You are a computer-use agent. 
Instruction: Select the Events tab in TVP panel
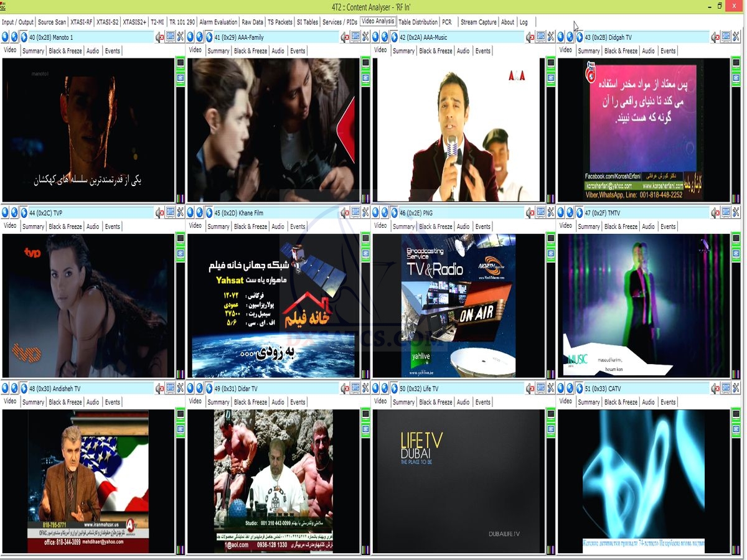[x=113, y=226]
